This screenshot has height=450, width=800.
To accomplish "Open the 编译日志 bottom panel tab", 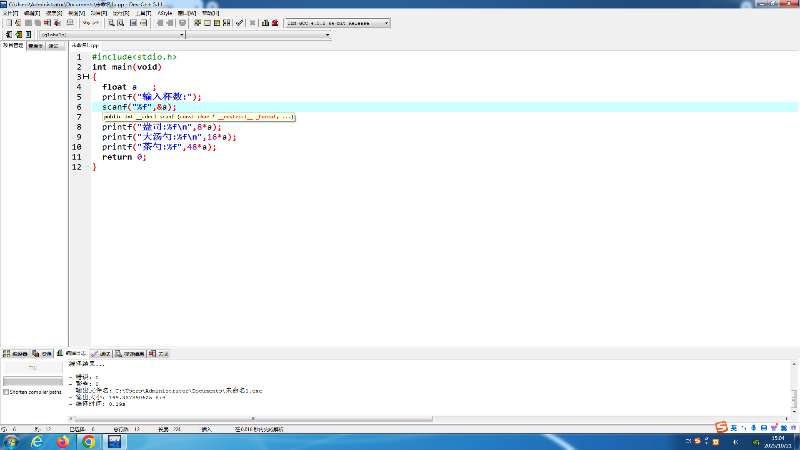I will pos(71,353).
